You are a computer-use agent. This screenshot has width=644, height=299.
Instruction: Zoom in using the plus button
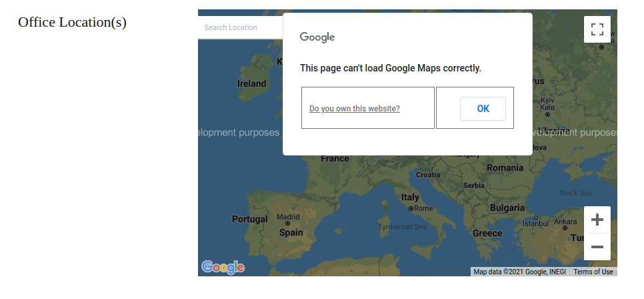597,220
